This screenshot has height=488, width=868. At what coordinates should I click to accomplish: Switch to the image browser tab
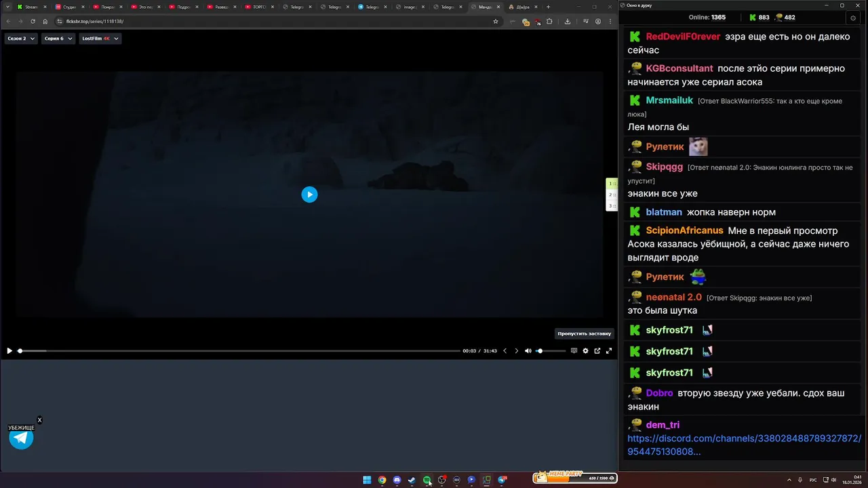410,7
